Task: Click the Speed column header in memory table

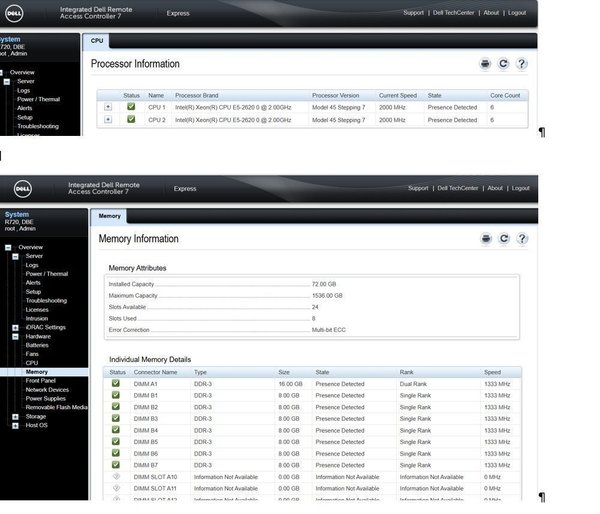Action: tap(492, 372)
